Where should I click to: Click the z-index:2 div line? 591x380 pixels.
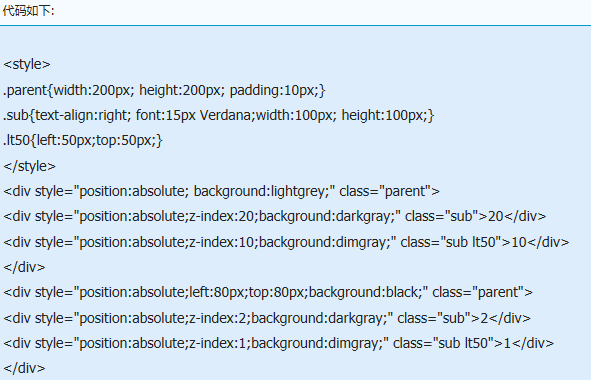click(267, 319)
